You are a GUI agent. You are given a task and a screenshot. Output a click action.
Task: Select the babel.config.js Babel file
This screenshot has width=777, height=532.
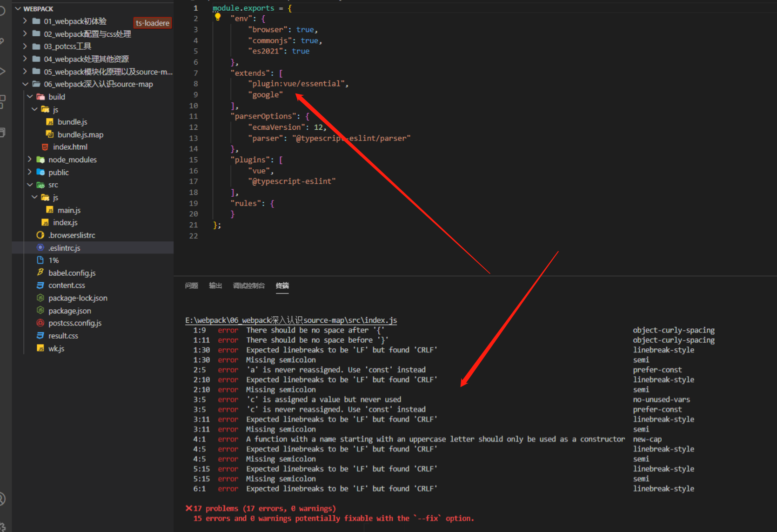point(71,273)
